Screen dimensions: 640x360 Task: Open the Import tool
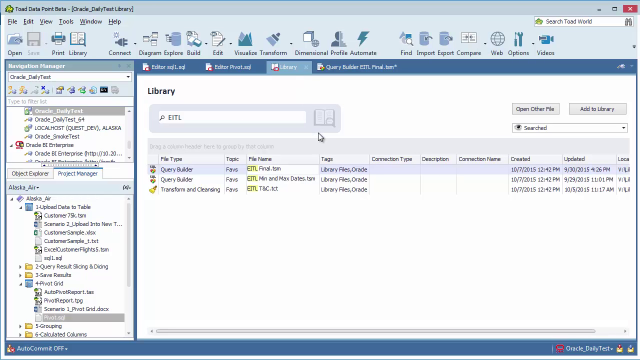pos(425,44)
